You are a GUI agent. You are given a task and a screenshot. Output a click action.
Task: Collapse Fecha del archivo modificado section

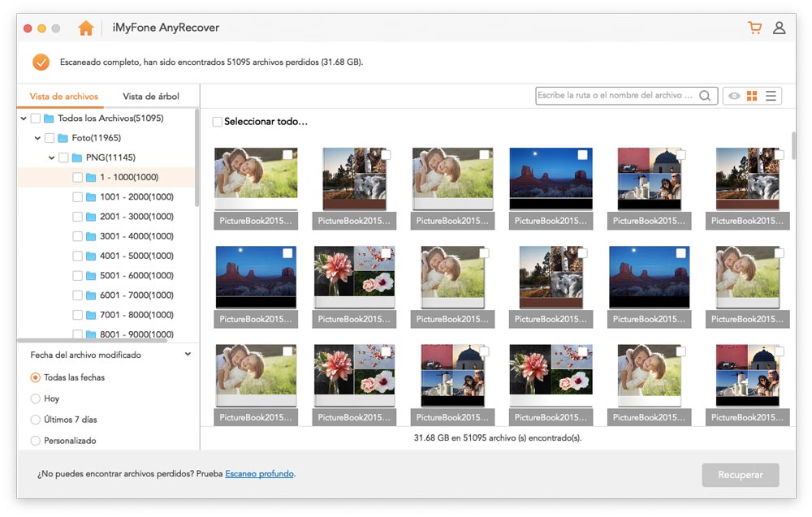[188, 355]
